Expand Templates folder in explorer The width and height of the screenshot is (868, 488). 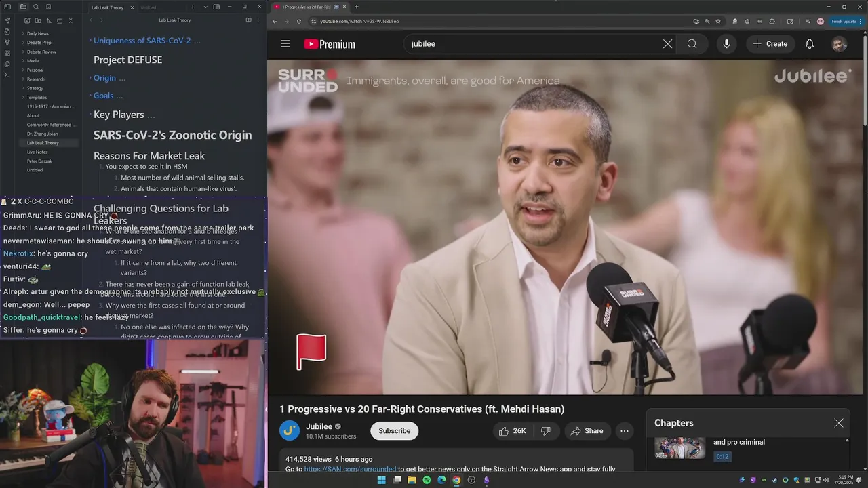(x=37, y=98)
